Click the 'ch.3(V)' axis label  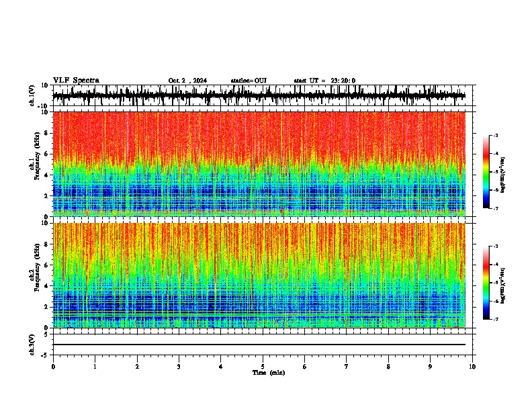(32, 345)
